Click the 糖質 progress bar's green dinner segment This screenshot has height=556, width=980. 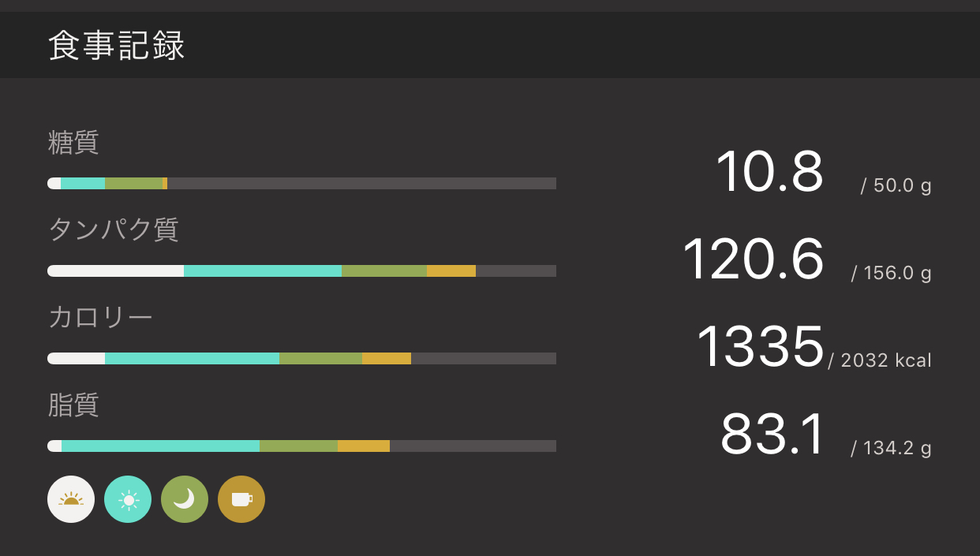(x=133, y=184)
